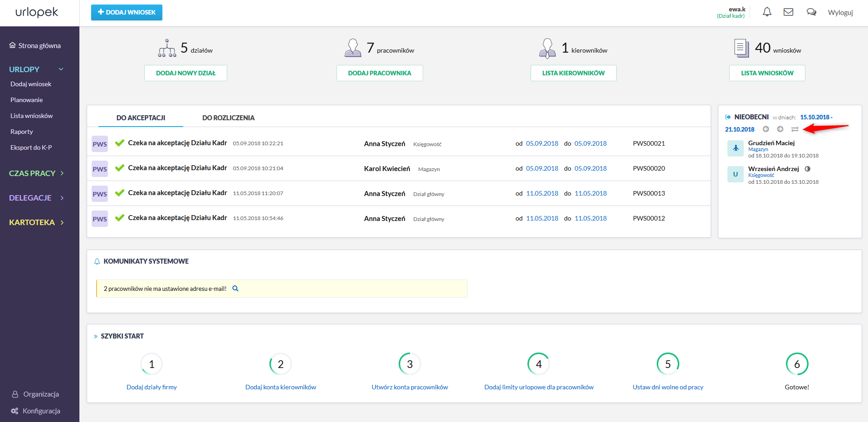Viewport: 868px width, 422px height.
Task: Click the PWS badge for request PWS00020
Action: click(x=100, y=169)
